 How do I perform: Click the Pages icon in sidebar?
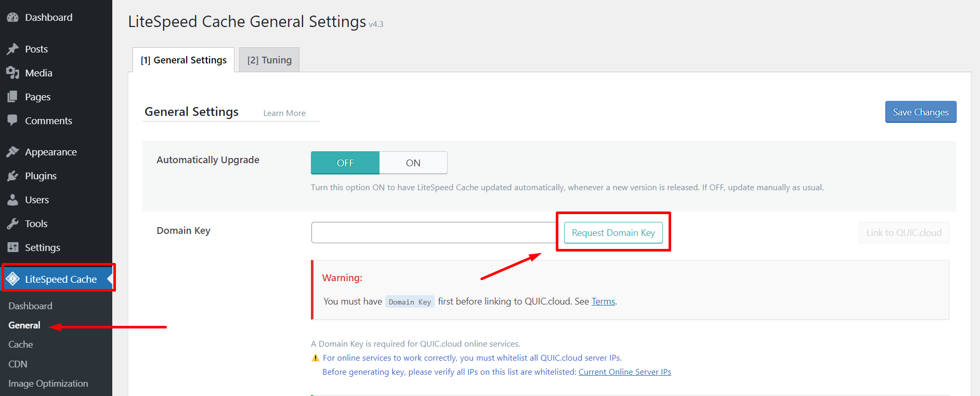point(12,97)
